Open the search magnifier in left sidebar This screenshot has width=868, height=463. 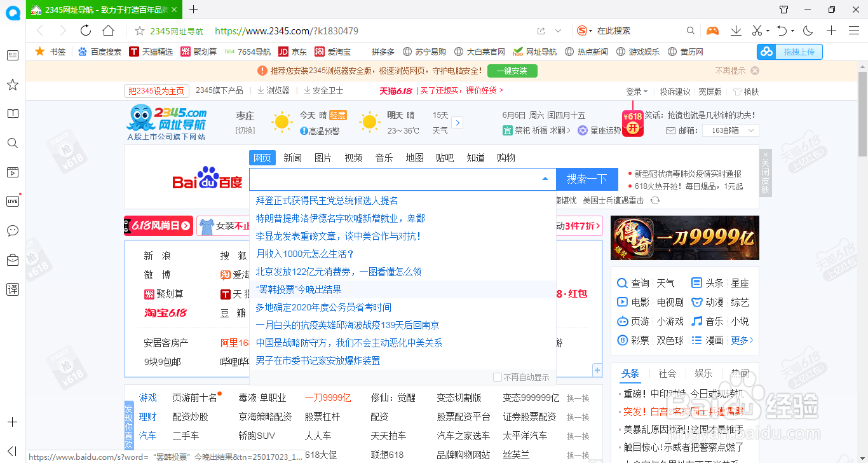[12, 143]
